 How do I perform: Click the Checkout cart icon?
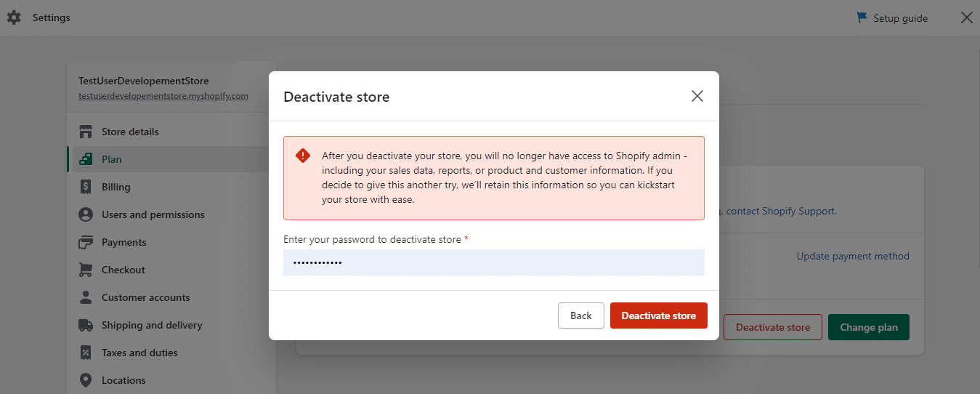pos(86,270)
